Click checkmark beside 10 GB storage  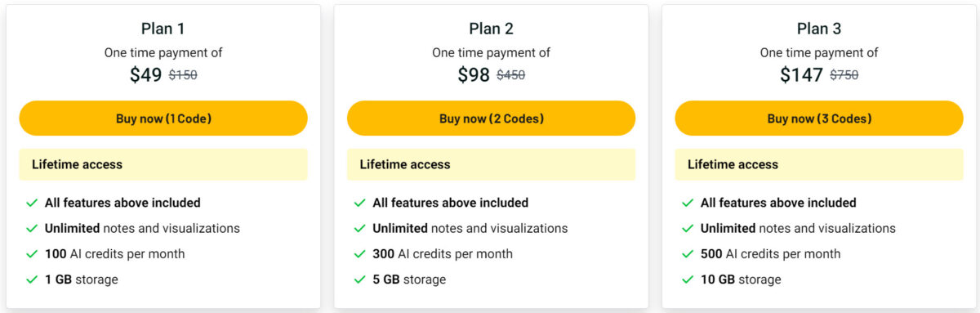(688, 279)
